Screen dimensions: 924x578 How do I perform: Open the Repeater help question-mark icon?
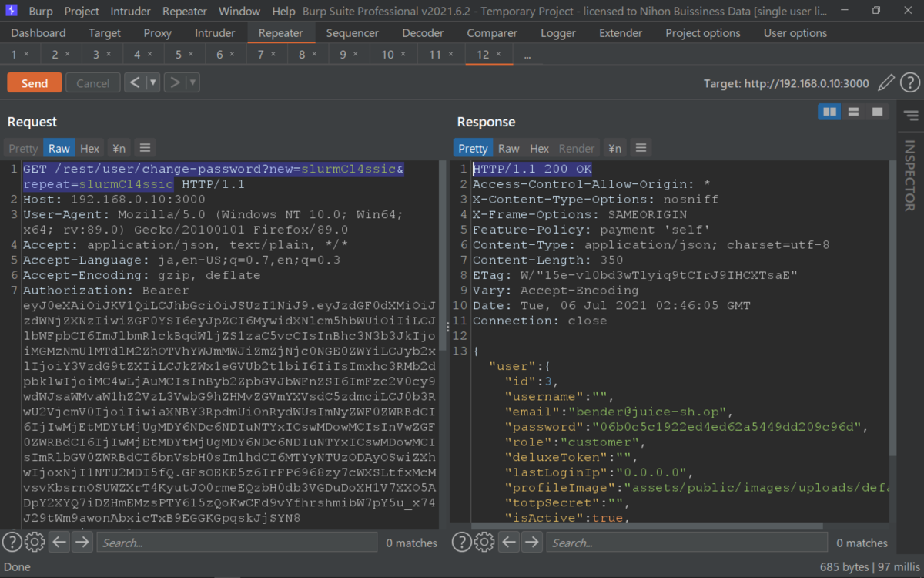910,82
